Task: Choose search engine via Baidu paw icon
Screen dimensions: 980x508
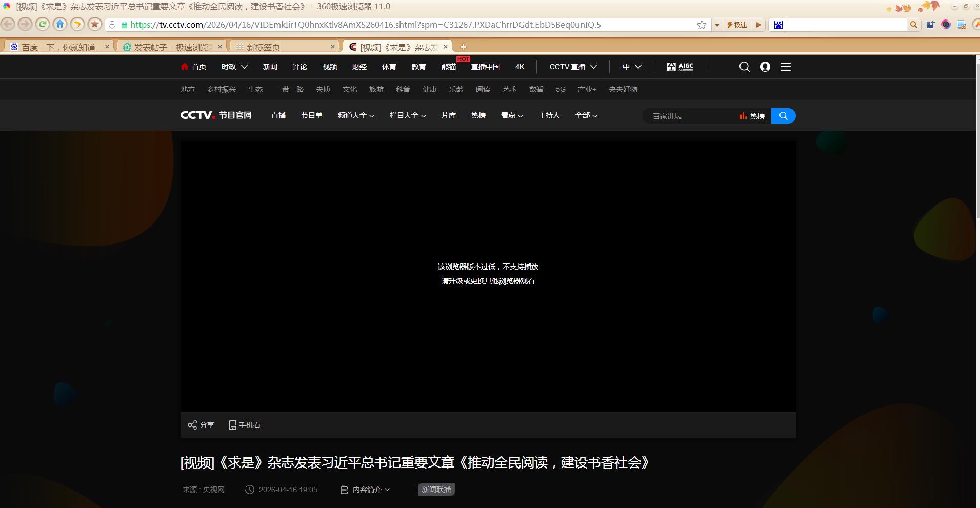Action: coord(778,25)
